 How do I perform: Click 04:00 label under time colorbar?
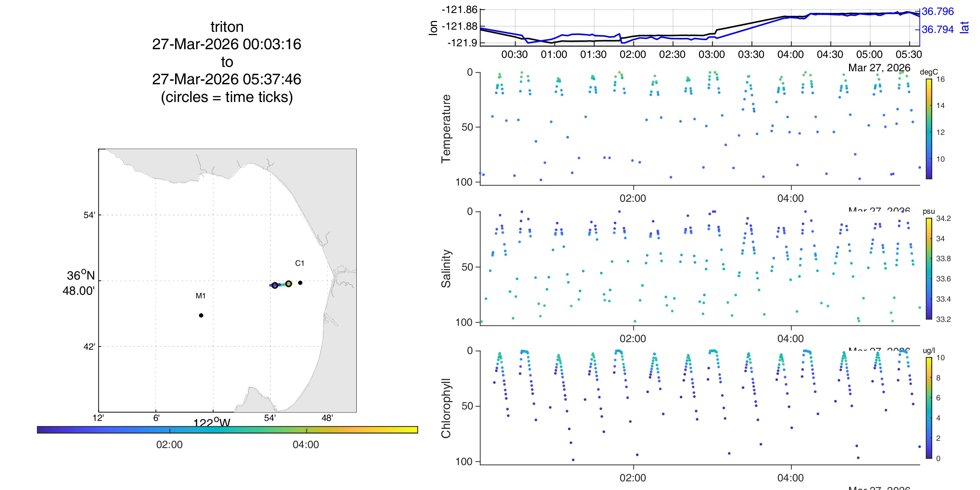tap(305, 444)
